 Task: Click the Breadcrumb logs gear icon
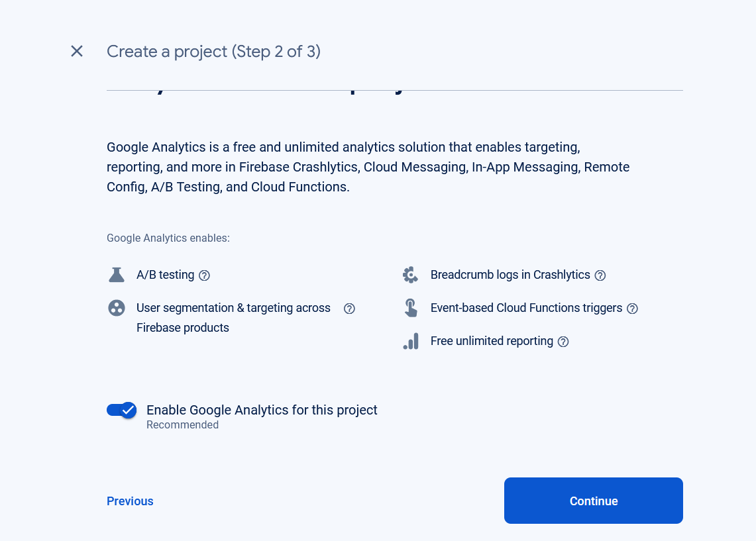411,275
